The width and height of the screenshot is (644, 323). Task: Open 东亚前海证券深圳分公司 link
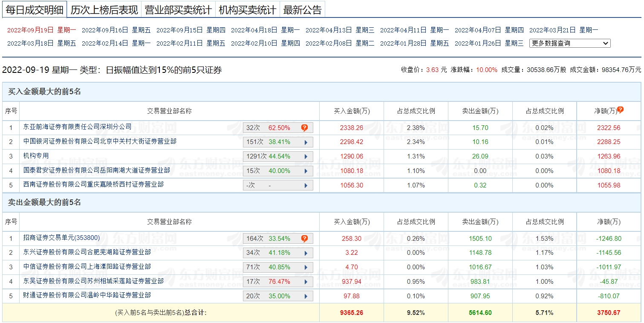(x=77, y=127)
